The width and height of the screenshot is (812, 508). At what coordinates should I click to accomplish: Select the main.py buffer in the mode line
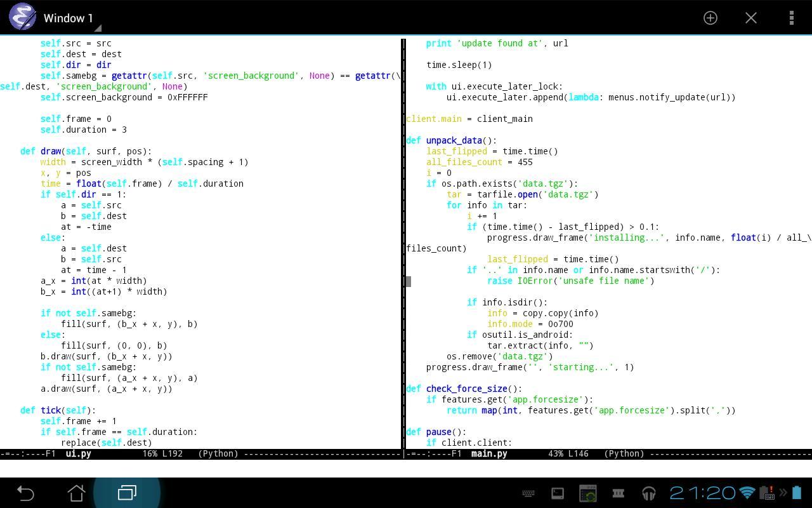pyautogui.click(x=488, y=453)
